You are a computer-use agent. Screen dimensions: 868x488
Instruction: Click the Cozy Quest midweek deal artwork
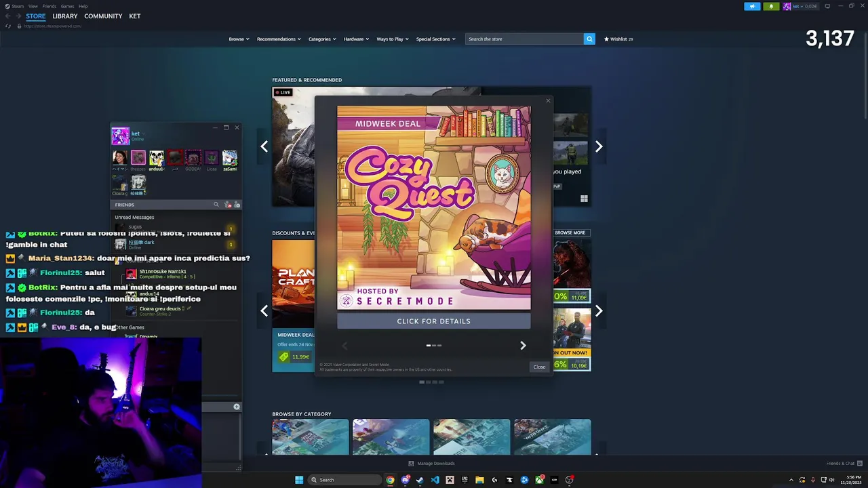tap(433, 208)
